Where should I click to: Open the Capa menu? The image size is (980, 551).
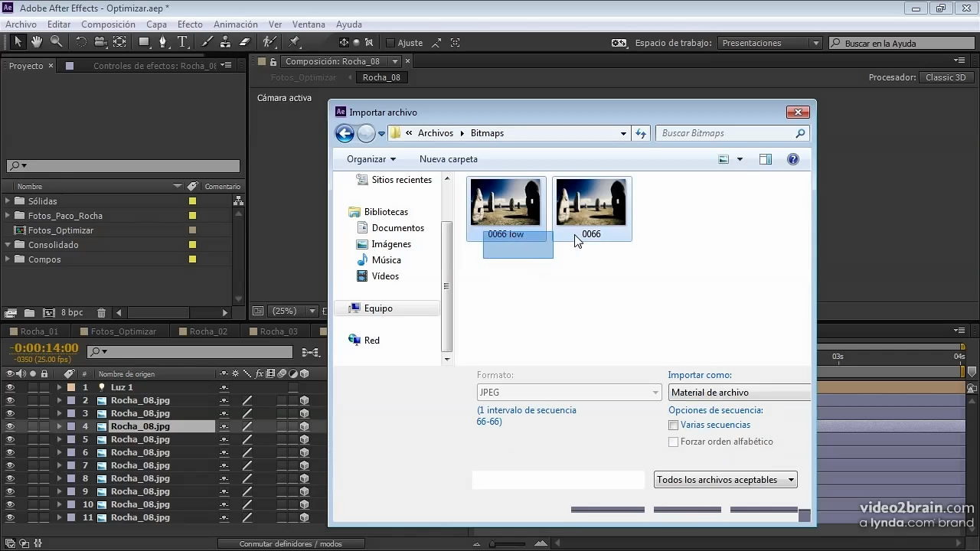(156, 24)
